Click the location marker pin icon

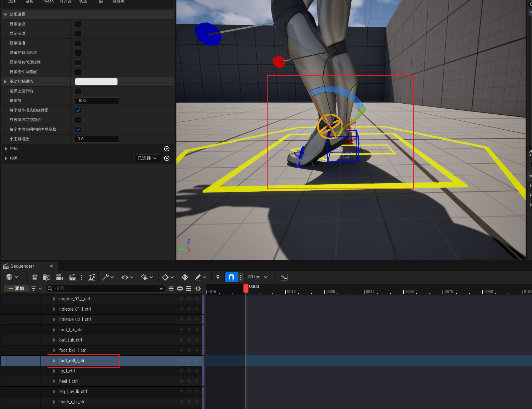click(x=218, y=277)
